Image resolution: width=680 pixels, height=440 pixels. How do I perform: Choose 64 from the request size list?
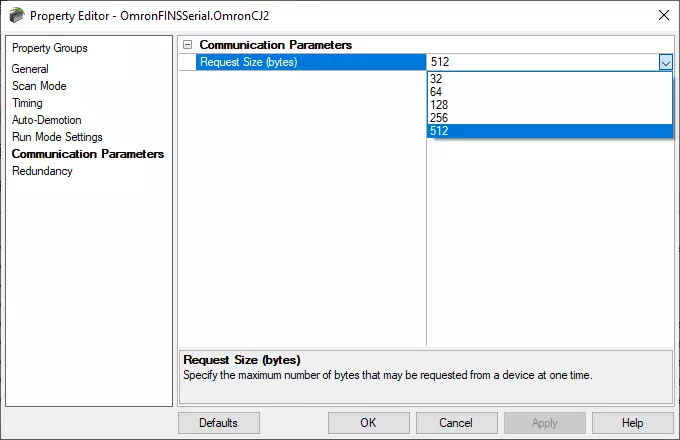[549, 92]
